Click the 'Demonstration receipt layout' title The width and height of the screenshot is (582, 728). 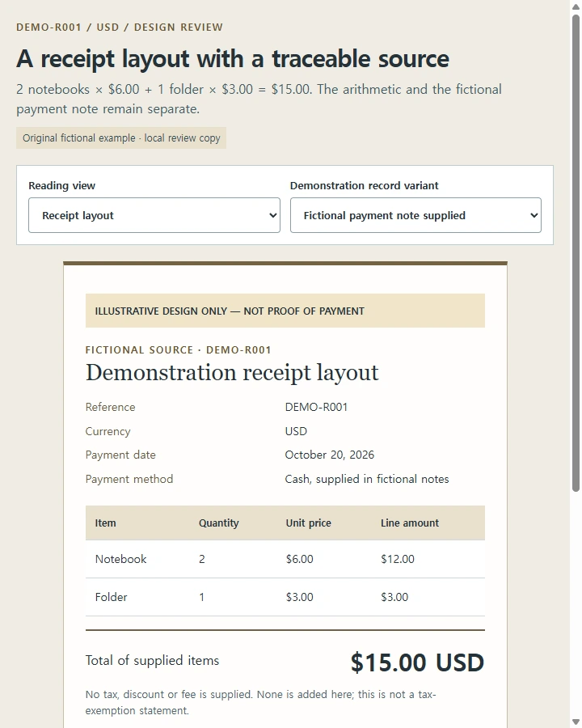pos(232,373)
